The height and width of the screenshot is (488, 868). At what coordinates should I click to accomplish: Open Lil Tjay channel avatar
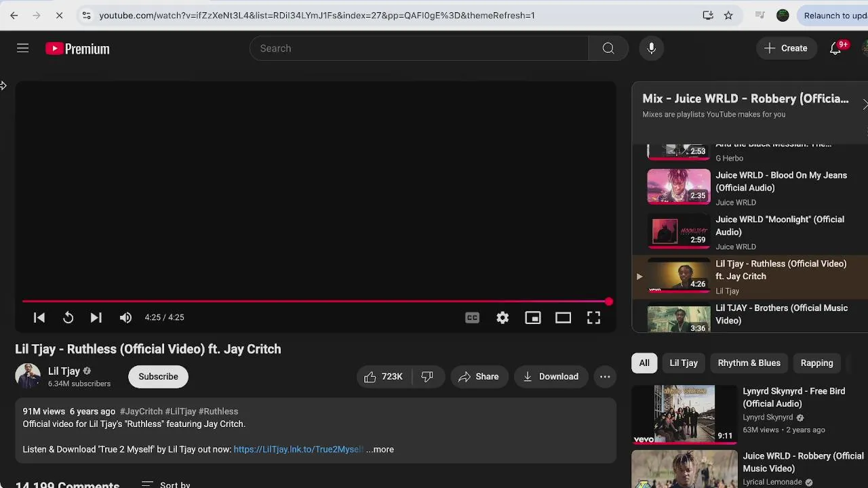(x=28, y=376)
